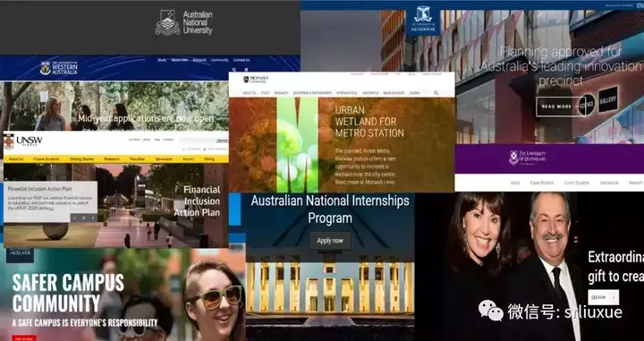Open ABOUT US in the Monash navigation
Image resolution: width=644 pixels, height=341 pixels.
(x=249, y=93)
